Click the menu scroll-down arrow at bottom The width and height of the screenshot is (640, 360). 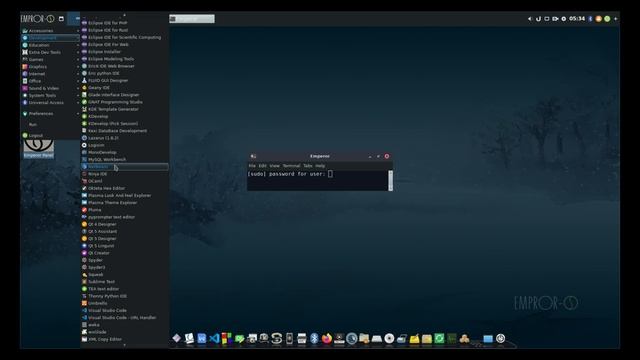tap(124, 345)
